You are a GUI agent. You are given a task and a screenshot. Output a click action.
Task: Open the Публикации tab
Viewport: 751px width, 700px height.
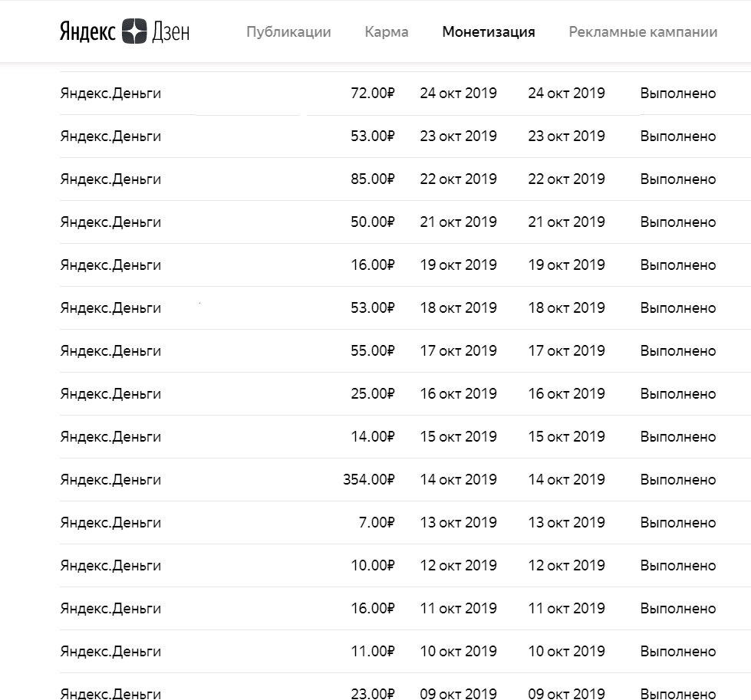288,32
